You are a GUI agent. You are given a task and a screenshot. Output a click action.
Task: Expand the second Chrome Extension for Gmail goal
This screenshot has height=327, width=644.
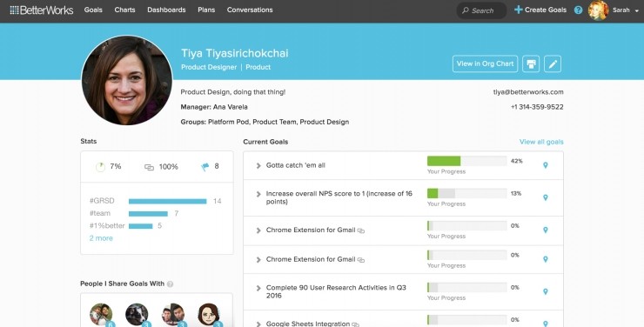point(258,260)
